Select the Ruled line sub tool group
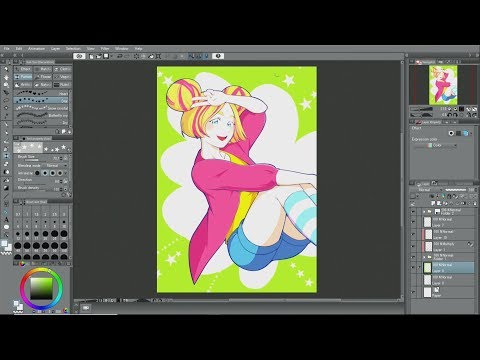This screenshot has height=360, width=480. click(x=62, y=85)
